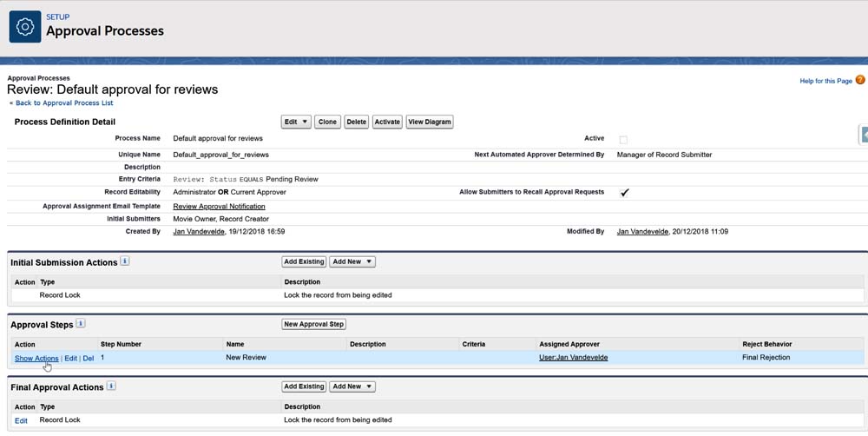The image size is (868, 436).
Task: Click the Clone button
Action: tap(327, 122)
